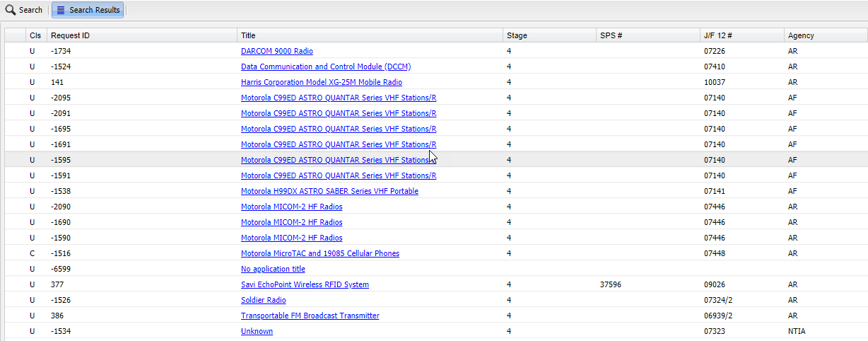Viewport: 868px width, 341px height.
Task: Click J/F 12 value 09026
Action: pyautogui.click(x=715, y=284)
